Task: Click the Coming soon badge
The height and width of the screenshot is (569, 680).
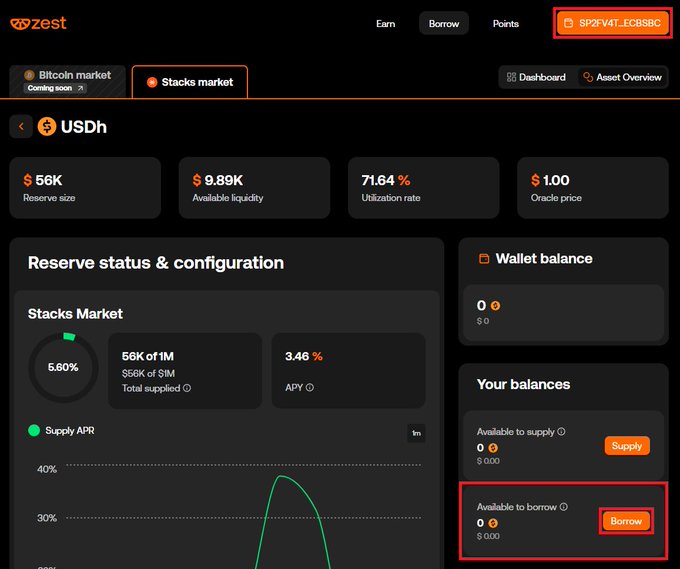Action: [55, 88]
